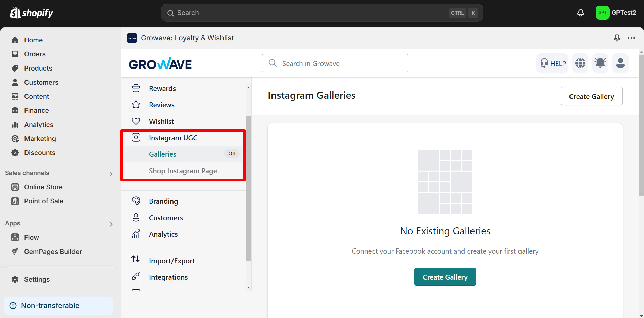Click the Instagram UGC camera icon
Image resolution: width=644 pixels, height=318 pixels.
136,138
